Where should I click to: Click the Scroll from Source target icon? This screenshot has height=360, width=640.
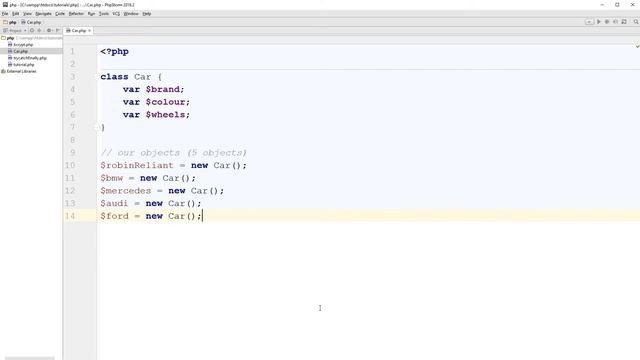pos(32,31)
